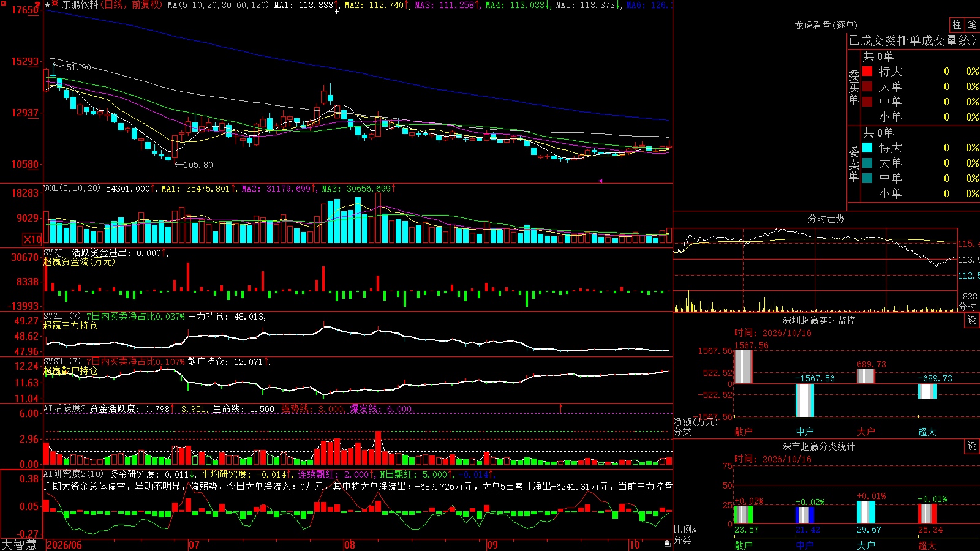Click the 08 month label on time axis
This screenshot has height=551, width=980.
(x=350, y=545)
